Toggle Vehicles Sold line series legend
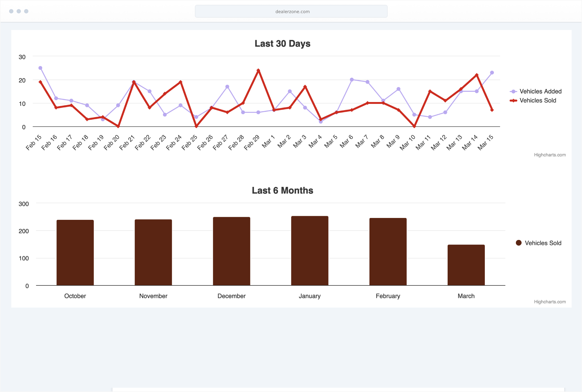The width and height of the screenshot is (582, 392). pos(537,100)
